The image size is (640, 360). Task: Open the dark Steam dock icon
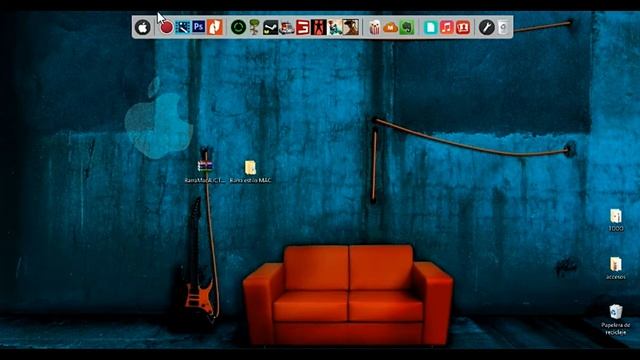[270, 27]
